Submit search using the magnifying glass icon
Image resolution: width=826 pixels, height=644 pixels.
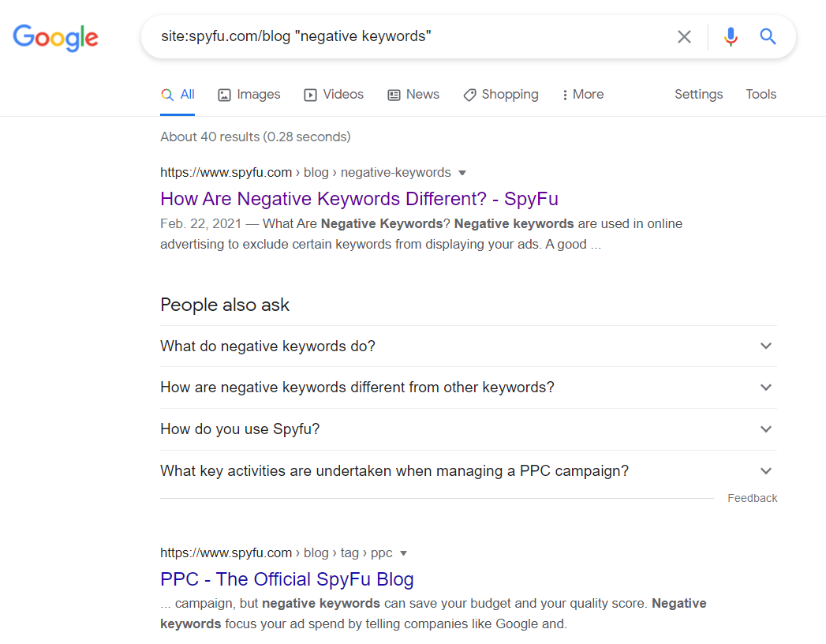768,36
